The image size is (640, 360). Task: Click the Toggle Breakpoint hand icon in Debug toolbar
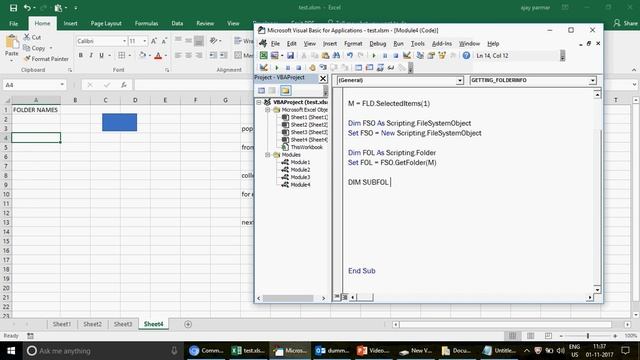coord(312,68)
